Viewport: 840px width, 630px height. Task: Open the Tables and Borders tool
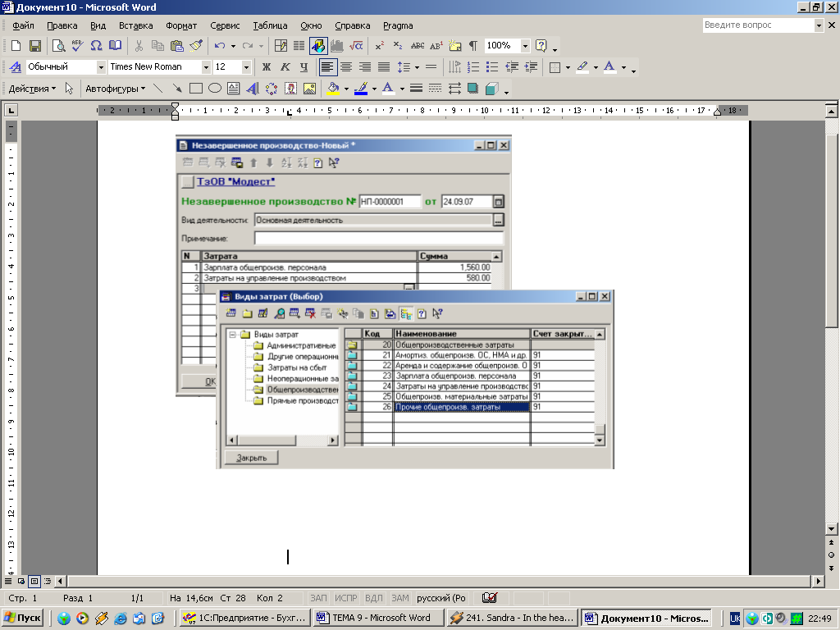(281, 46)
